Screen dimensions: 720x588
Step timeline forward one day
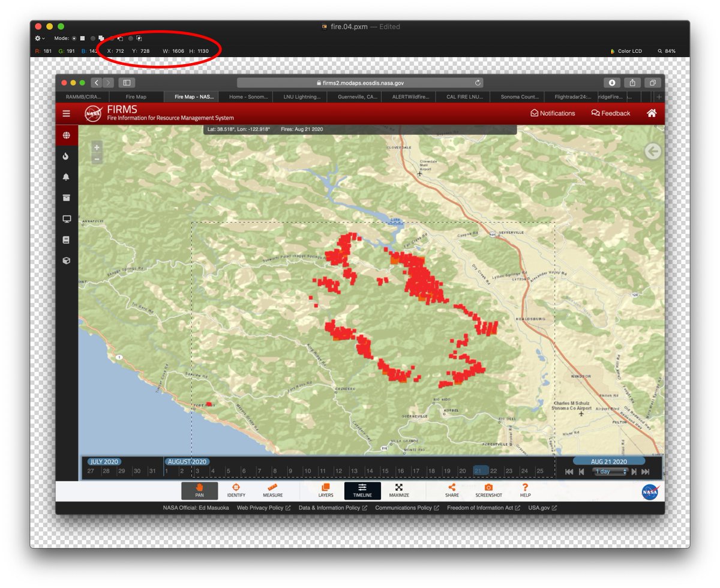tap(634, 472)
